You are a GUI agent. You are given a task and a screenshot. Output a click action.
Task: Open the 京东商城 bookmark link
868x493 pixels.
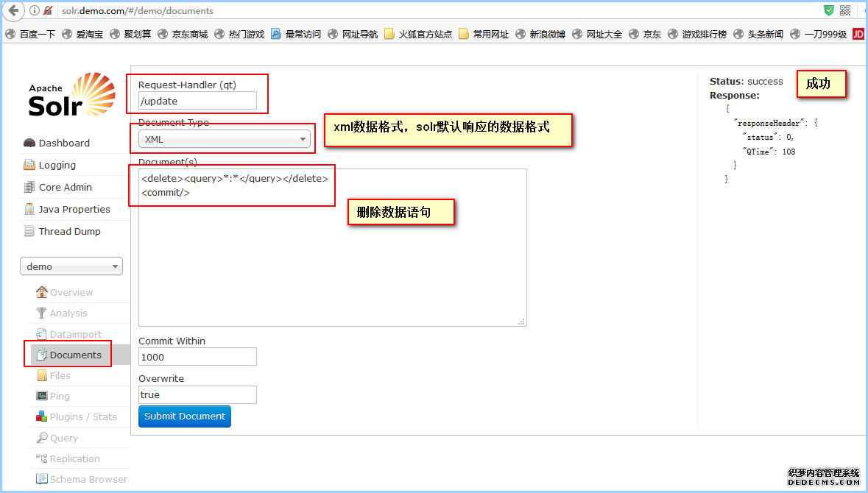coord(190,34)
